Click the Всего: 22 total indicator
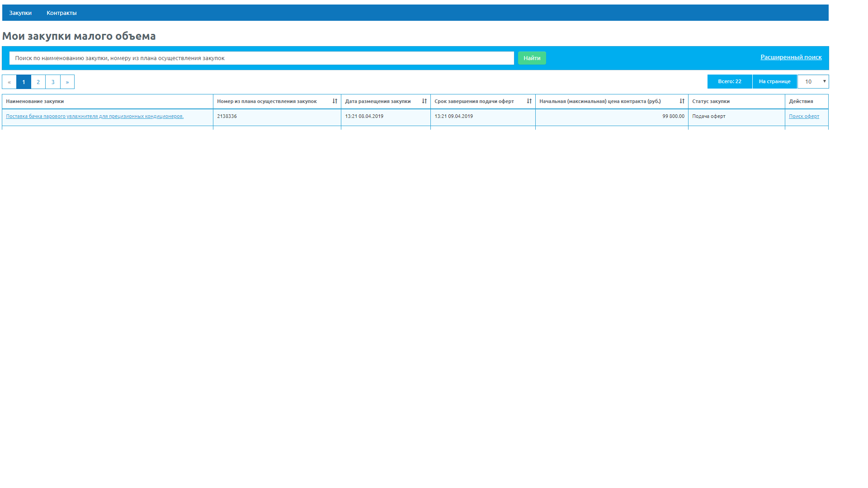Image resolution: width=868 pixels, height=488 pixels. pos(729,82)
